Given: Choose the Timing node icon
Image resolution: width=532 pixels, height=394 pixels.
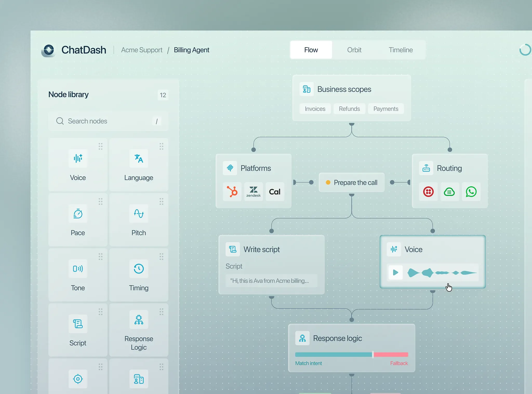Looking at the screenshot, I should (x=139, y=268).
